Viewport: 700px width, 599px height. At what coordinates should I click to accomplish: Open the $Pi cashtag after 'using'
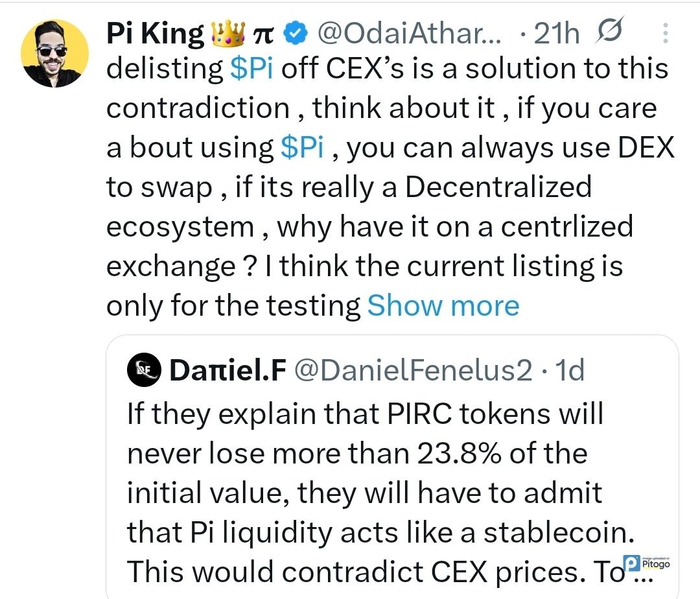point(302,148)
